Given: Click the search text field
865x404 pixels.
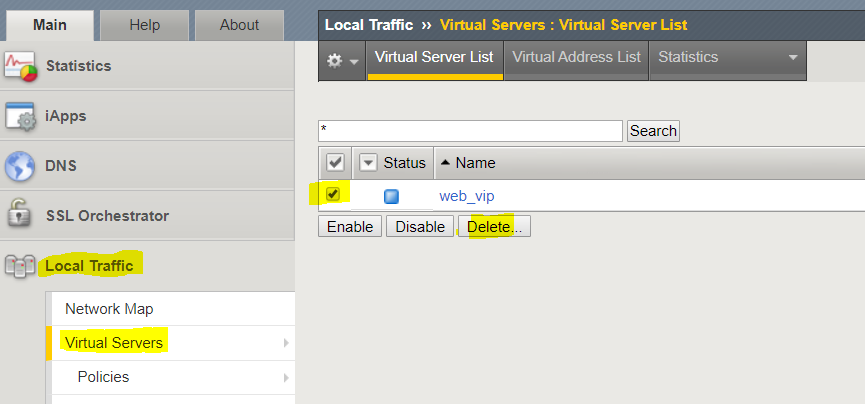Looking at the screenshot, I should [x=471, y=131].
